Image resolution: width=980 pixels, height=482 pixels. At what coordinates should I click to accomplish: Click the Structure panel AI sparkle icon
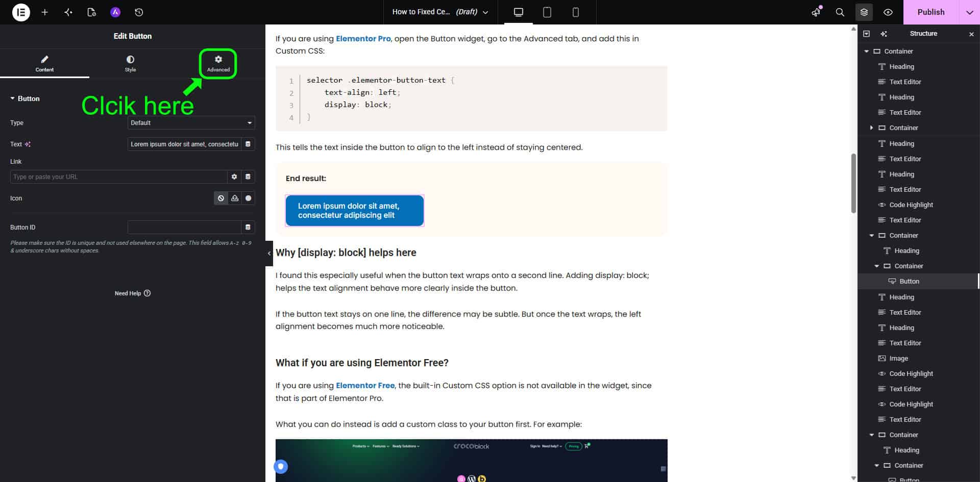[x=884, y=34]
